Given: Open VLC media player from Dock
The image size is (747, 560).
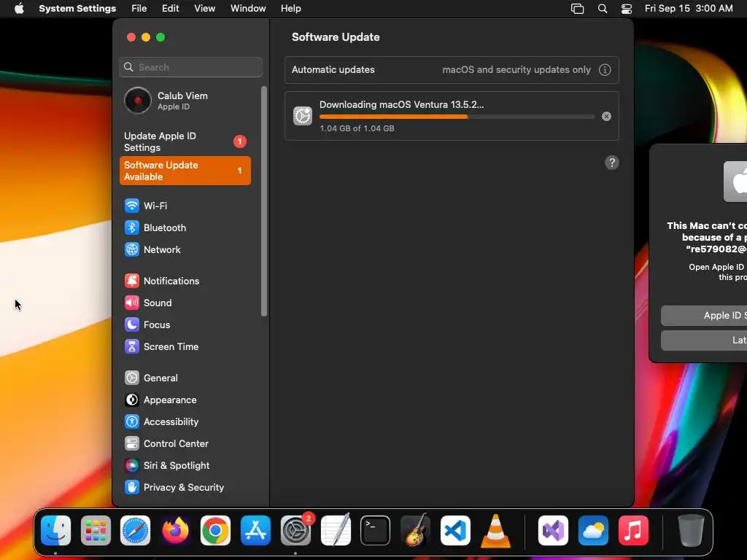Looking at the screenshot, I should [x=495, y=531].
